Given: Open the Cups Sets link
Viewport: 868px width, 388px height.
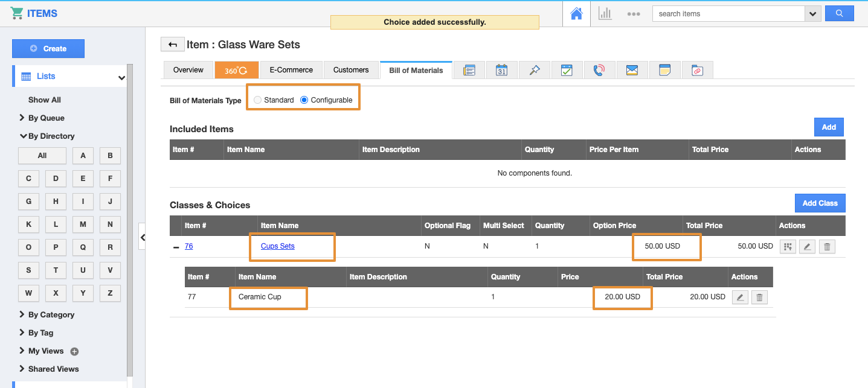Looking at the screenshot, I should pyautogui.click(x=278, y=246).
